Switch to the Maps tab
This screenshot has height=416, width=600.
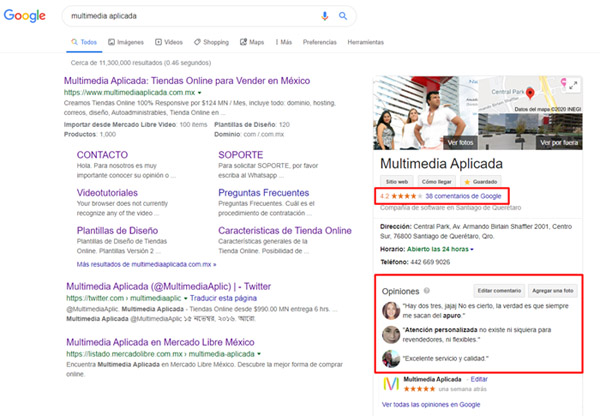point(253,43)
